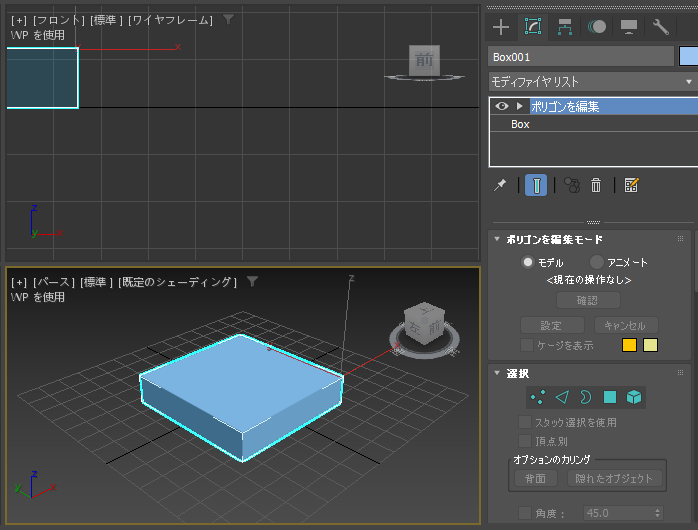Viewport: 698px width, 530px height.
Task: Switch to the Modify panel tab
Action: click(x=533, y=27)
